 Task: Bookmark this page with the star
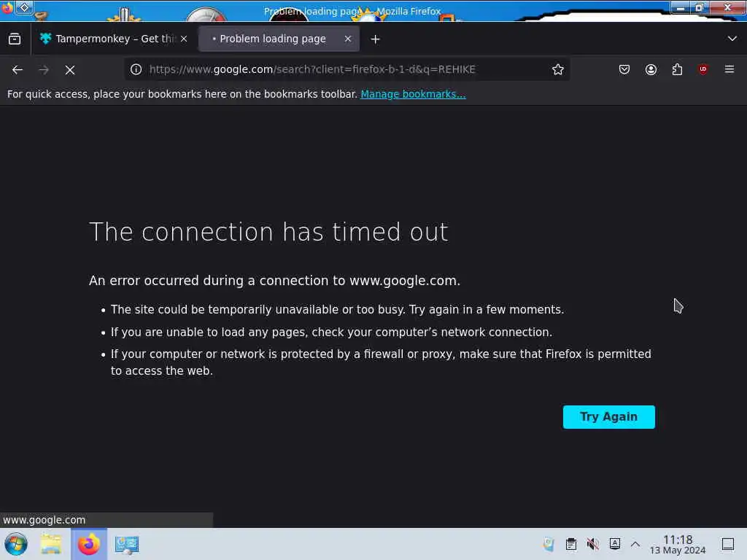558,69
